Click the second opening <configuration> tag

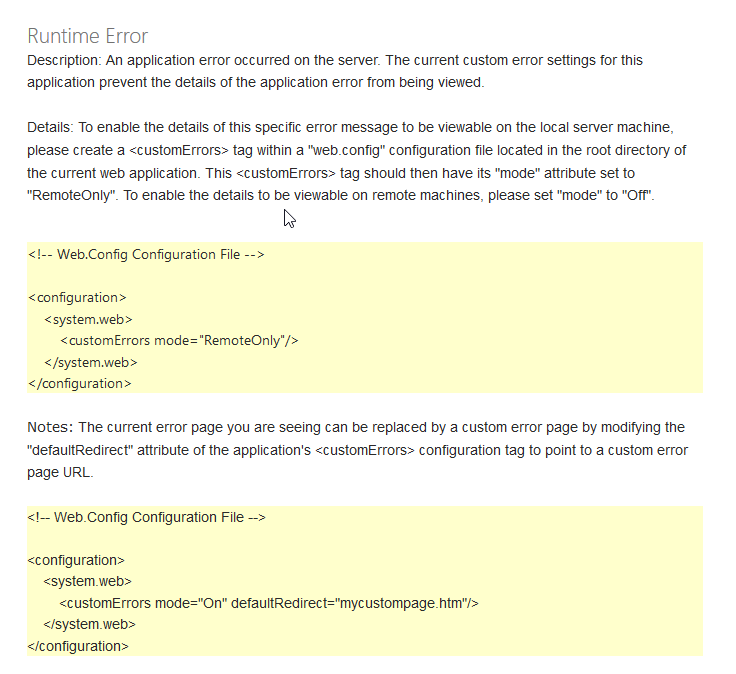click(x=76, y=560)
